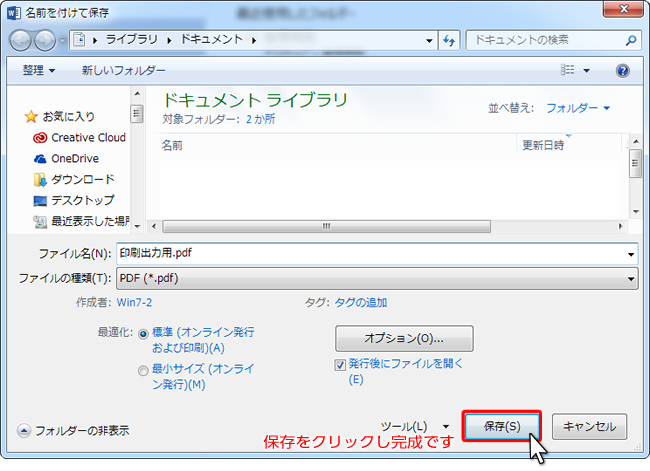Open the 整理 menu
This screenshot has height=471, width=650.
point(39,70)
